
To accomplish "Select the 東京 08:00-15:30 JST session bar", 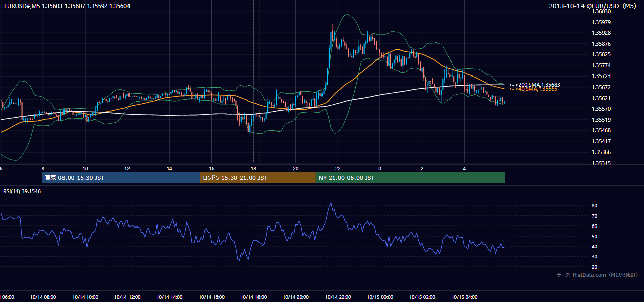I will coord(121,178).
